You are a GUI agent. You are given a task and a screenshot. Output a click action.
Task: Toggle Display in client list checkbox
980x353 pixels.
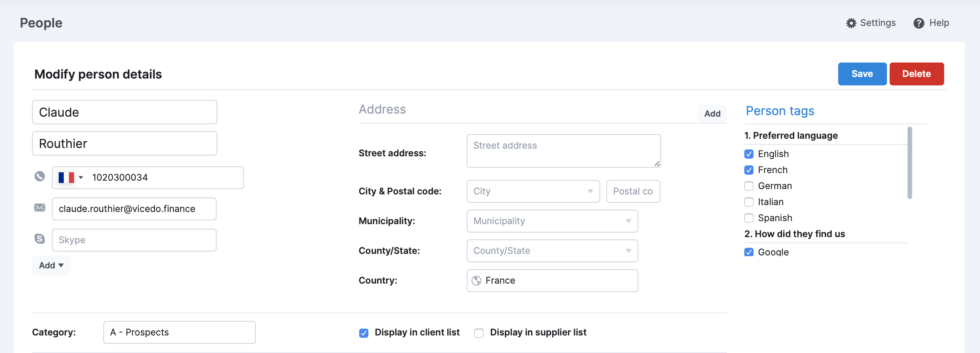[x=364, y=333]
